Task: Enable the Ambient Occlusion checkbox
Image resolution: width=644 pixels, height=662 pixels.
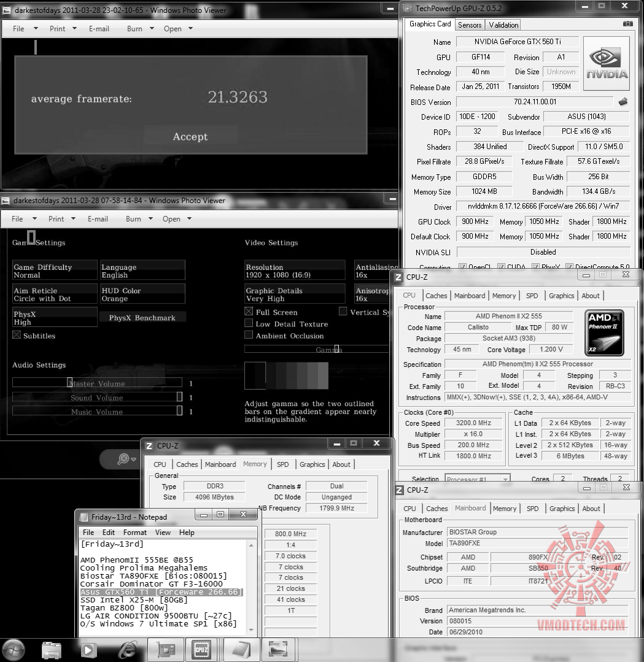Action: click(249, 335)
